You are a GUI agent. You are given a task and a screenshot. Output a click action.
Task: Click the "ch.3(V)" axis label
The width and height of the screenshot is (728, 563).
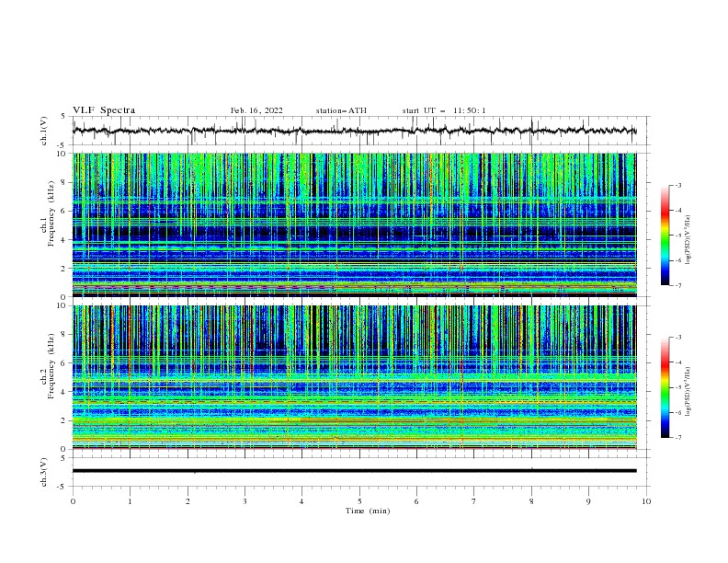click(44, 472)
